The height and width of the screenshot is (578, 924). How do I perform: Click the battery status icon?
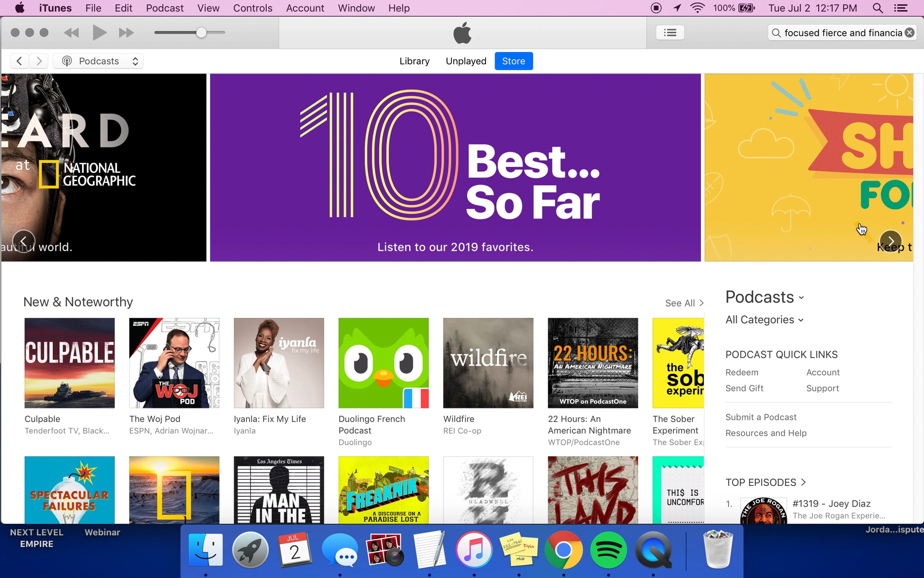click(x=747, y=8)
